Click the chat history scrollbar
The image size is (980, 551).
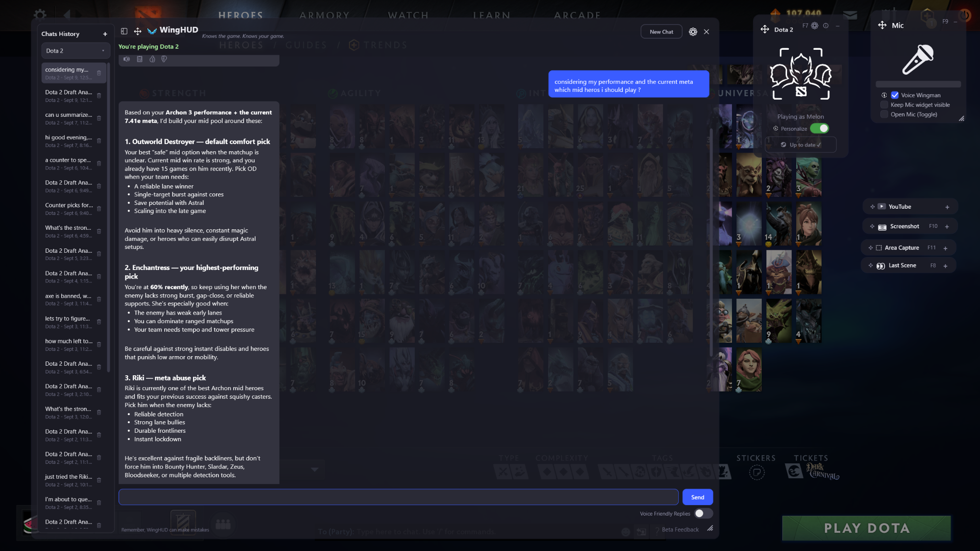[x=108, y=218]
